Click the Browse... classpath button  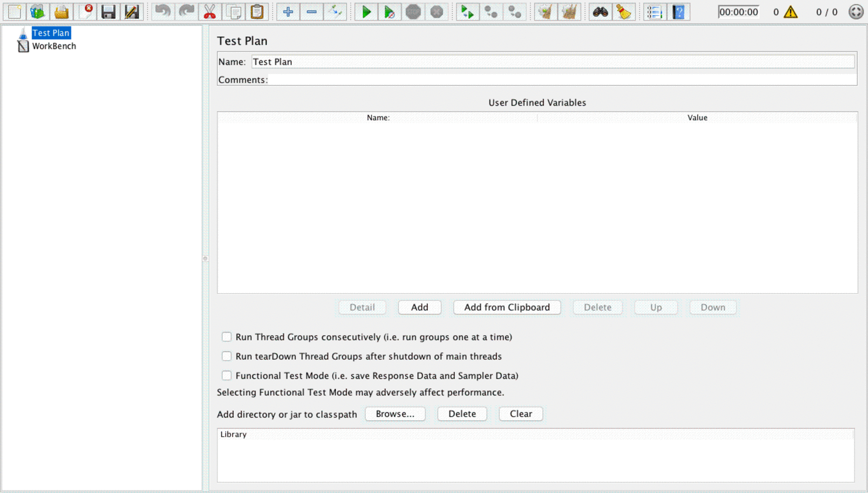point(395,414)
